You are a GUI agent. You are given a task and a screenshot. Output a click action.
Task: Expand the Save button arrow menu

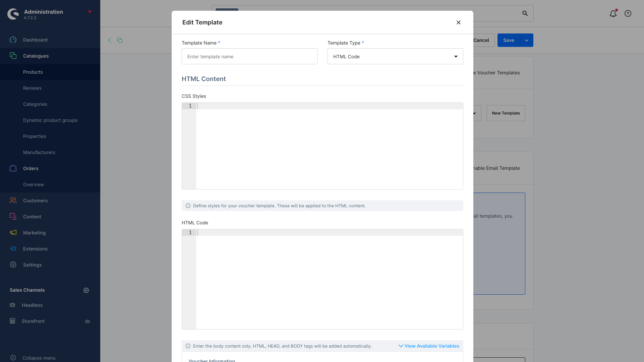pos(526,41)
